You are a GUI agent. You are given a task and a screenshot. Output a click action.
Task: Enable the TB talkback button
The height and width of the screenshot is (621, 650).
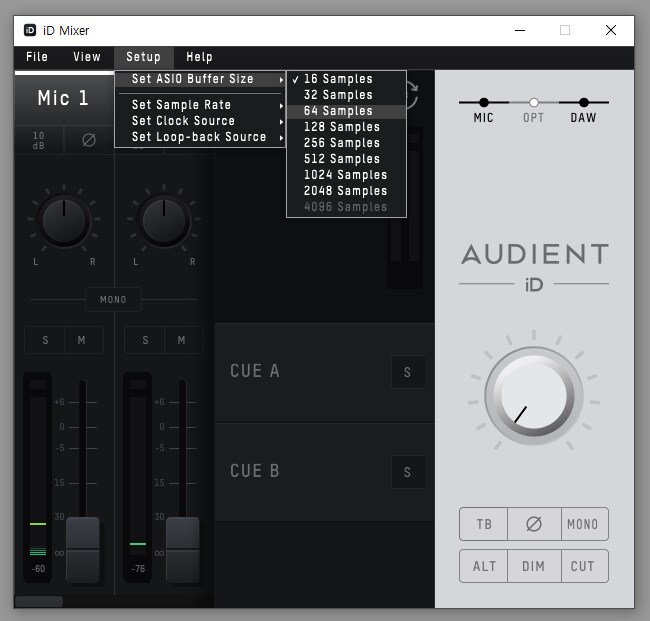click(484, 524)
